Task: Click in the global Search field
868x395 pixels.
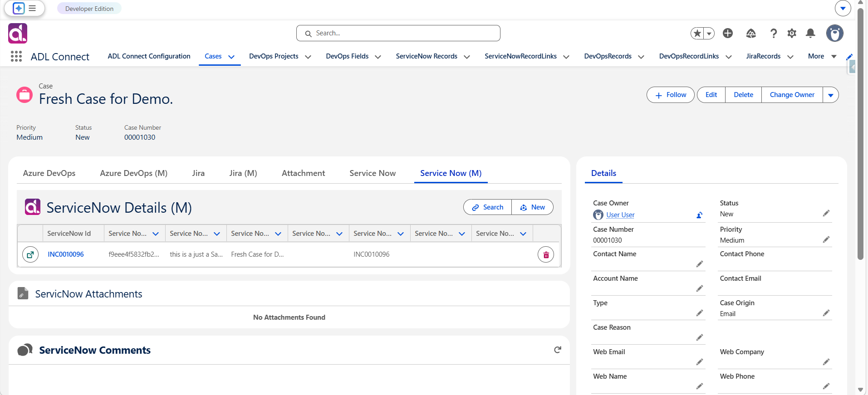Action: 398,33
